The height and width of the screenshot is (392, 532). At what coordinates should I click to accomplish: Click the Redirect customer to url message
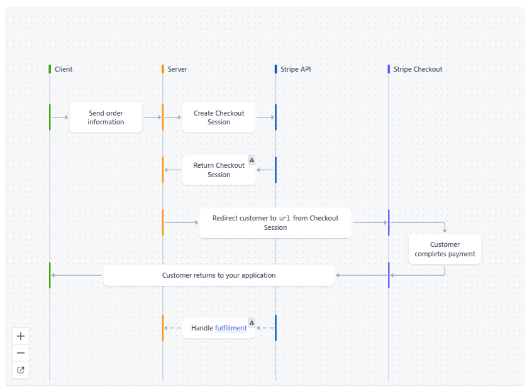(275, 222)
